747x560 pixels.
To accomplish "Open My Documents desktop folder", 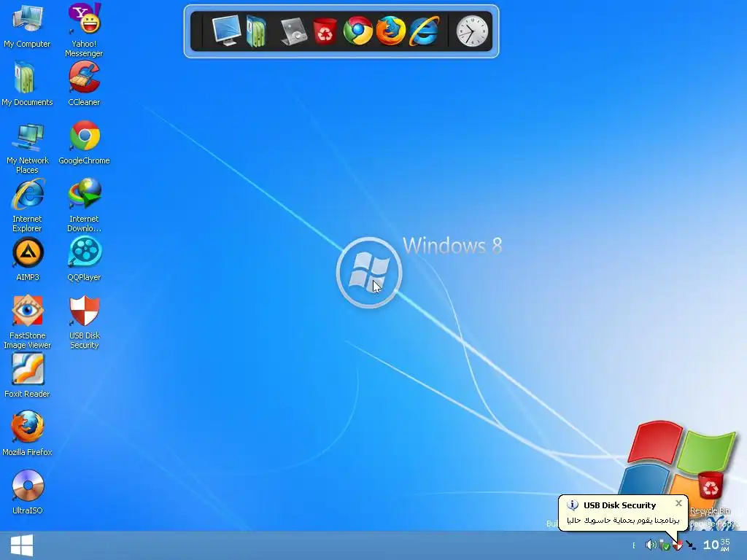I will click(27, 83).
